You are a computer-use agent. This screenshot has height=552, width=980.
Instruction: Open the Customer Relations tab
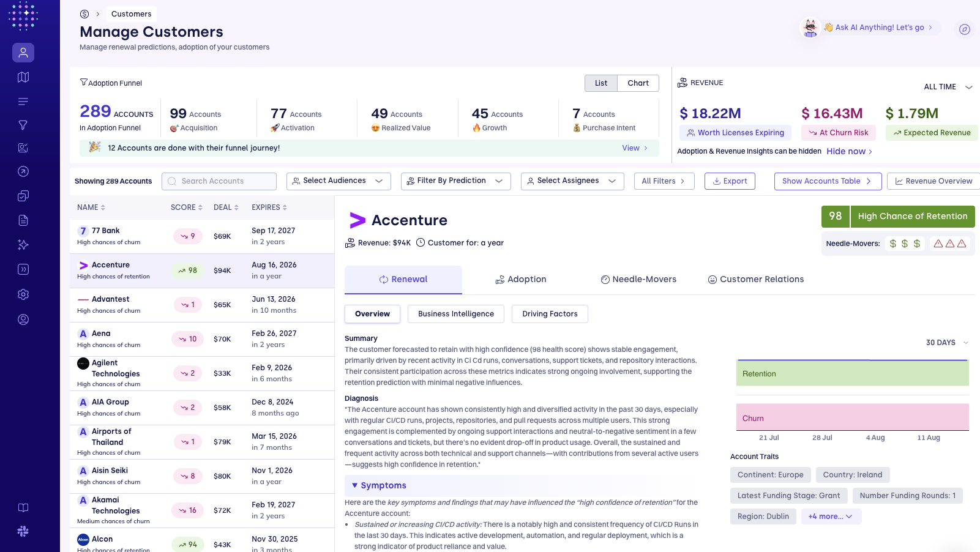(x=756, y=280)
